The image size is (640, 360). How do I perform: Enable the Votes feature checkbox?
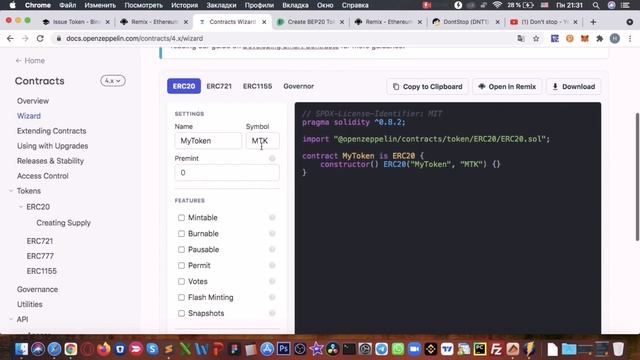tap(181, 281)
